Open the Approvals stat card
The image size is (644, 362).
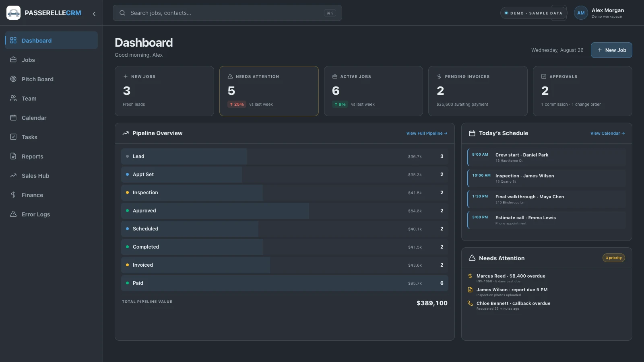pos(582,91)
